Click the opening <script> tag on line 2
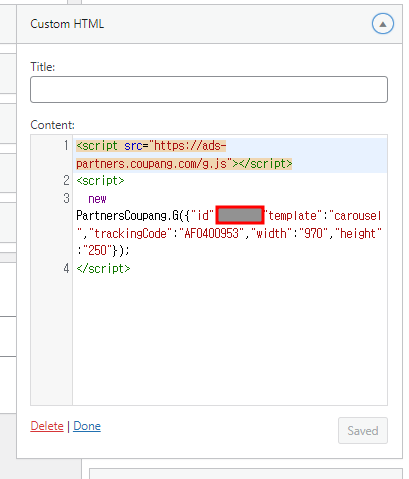 click(x=100, y=181)
